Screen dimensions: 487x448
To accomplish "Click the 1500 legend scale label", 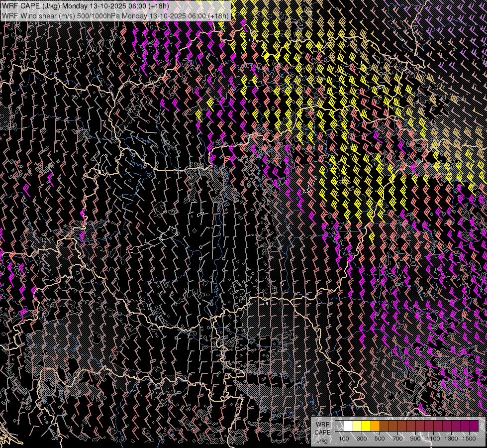I will coord(469,439).
